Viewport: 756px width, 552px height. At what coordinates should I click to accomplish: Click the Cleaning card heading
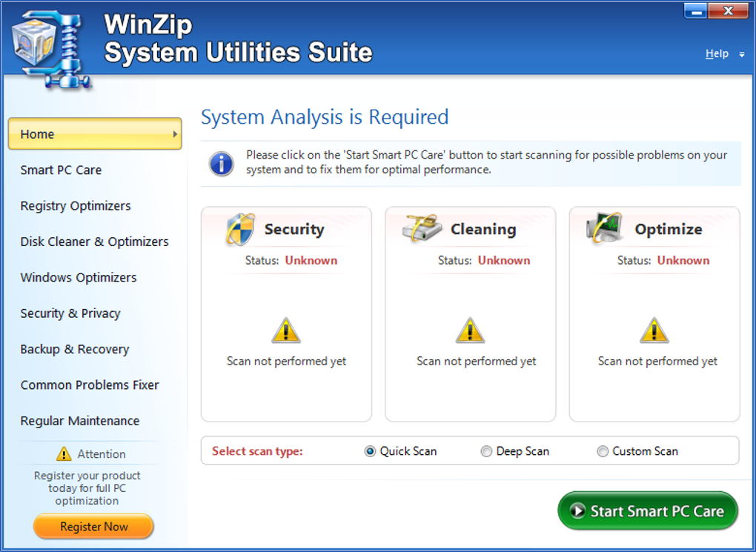(483, 229)
